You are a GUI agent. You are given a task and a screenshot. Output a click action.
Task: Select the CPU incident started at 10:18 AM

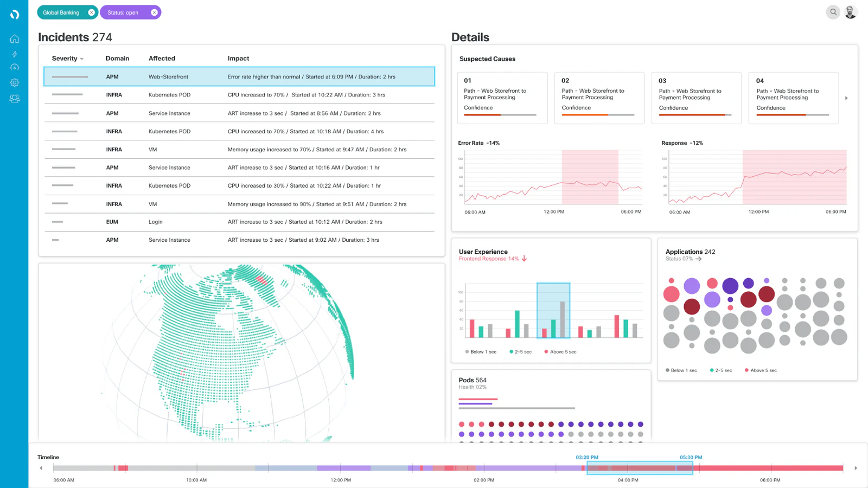pos(239,131)
